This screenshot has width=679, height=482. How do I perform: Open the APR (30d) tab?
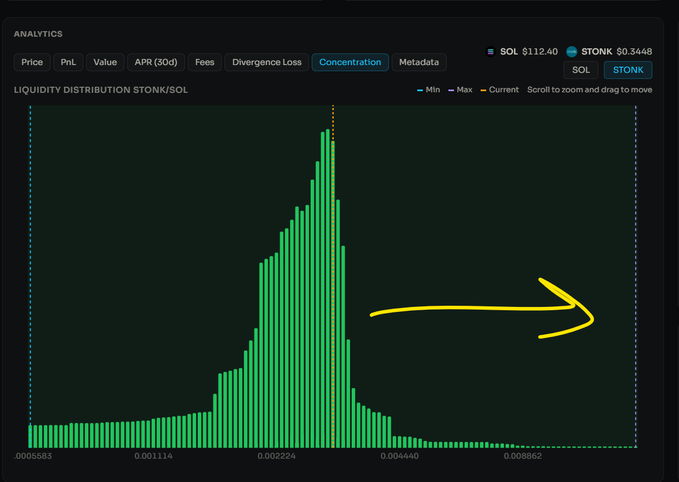click(x=156, y=62)
